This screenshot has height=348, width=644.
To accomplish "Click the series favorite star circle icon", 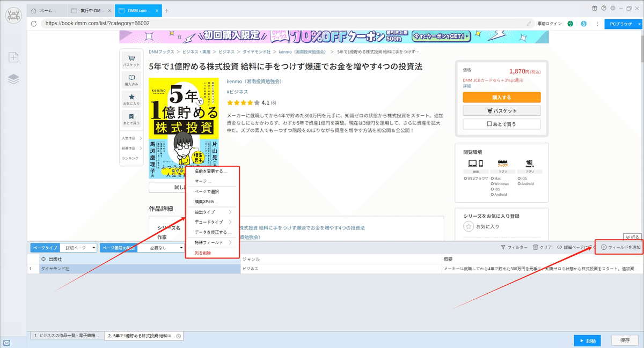I will tap(468, 226).
